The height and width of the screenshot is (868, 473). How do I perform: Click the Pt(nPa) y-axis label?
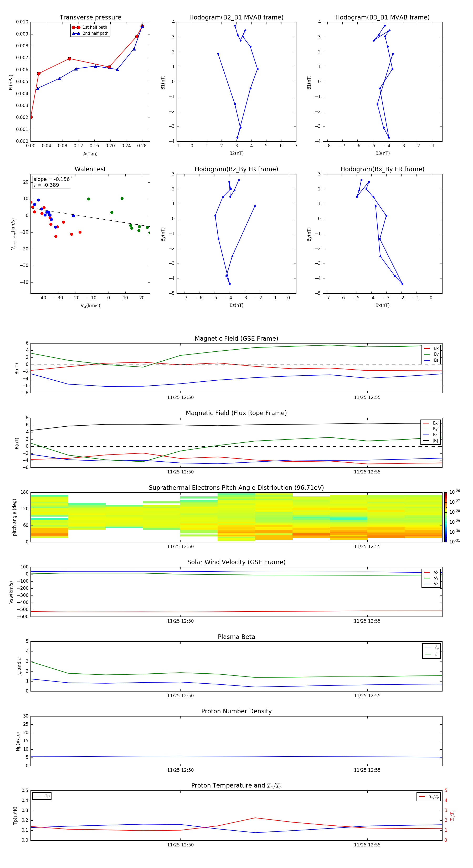point(11,82)
